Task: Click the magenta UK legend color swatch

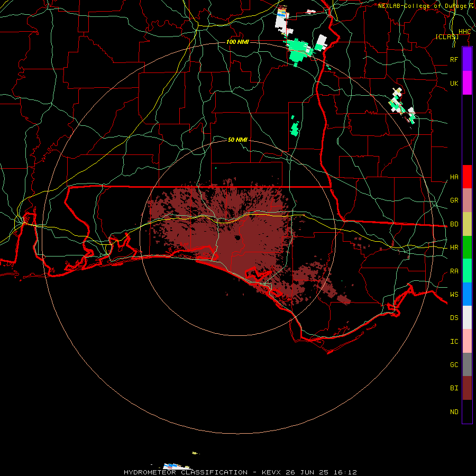Action: 467,83
